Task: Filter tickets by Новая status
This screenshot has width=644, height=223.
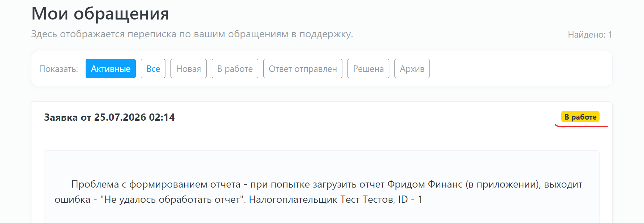Action: (x=189, y=69)
